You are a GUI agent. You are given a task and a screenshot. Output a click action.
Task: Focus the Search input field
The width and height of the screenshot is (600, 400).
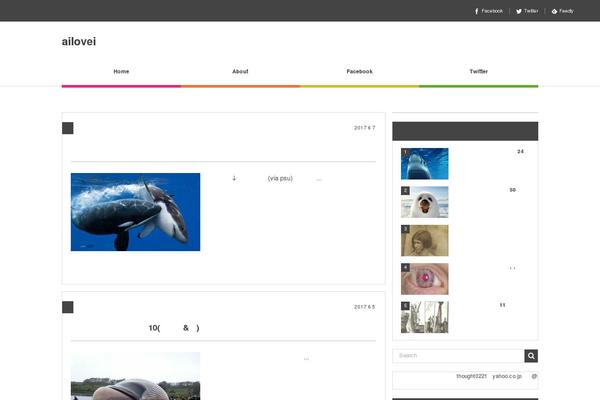(458, 356)
